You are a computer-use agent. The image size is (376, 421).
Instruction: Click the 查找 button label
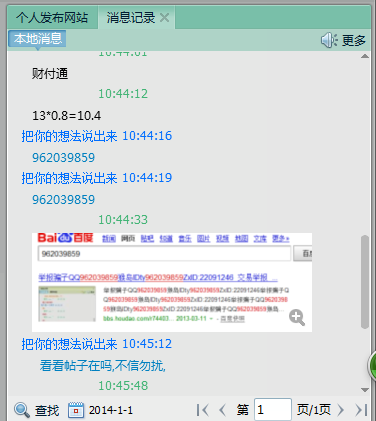[x=47, y=410]
